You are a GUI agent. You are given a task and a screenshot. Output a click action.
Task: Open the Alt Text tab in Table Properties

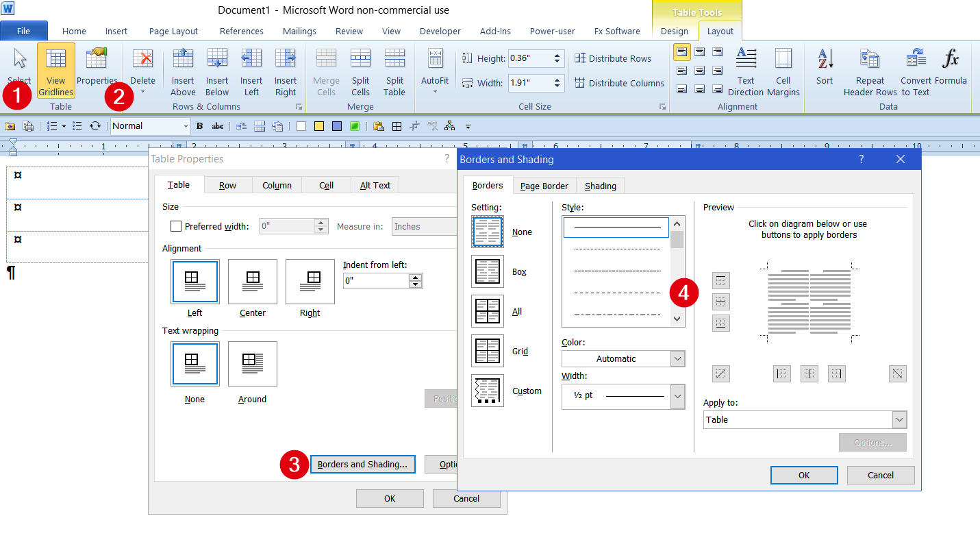[375, 185]
